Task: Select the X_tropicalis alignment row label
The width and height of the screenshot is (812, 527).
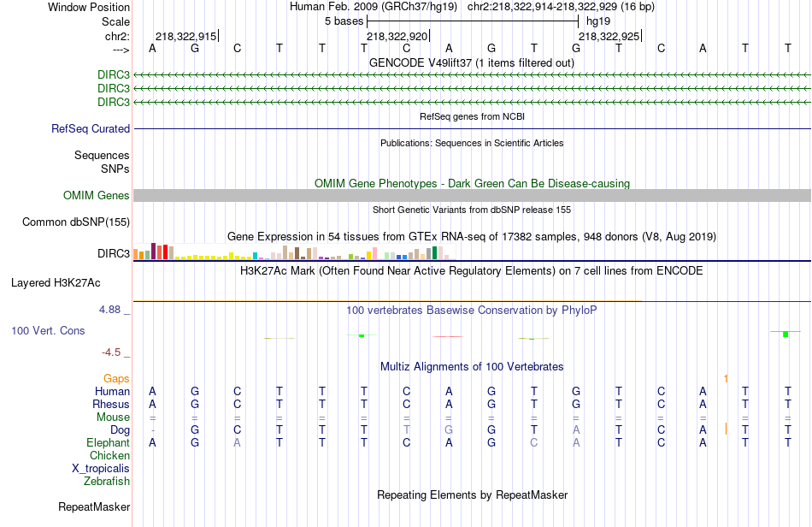Action: tap(101, 469)
